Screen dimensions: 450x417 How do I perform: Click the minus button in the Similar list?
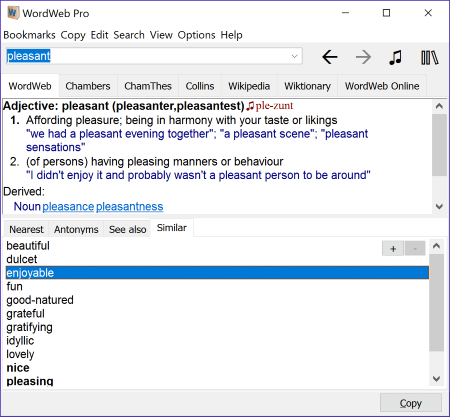click(415, 248)
